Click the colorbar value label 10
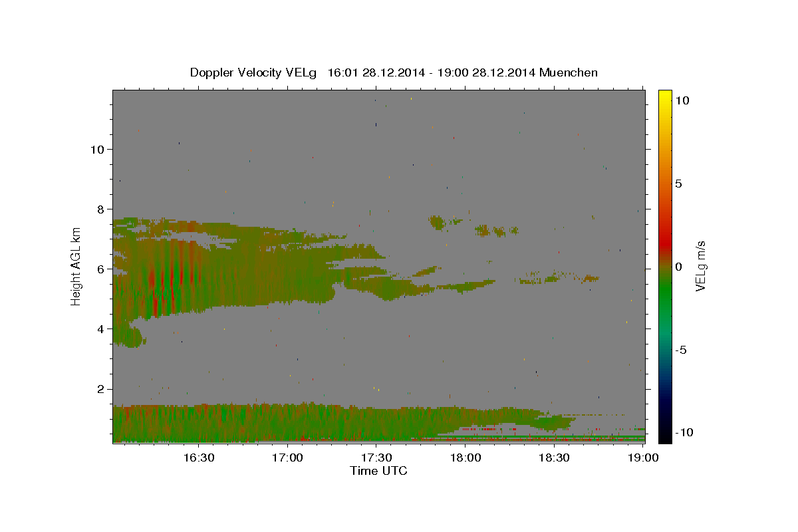 point(682,100)
